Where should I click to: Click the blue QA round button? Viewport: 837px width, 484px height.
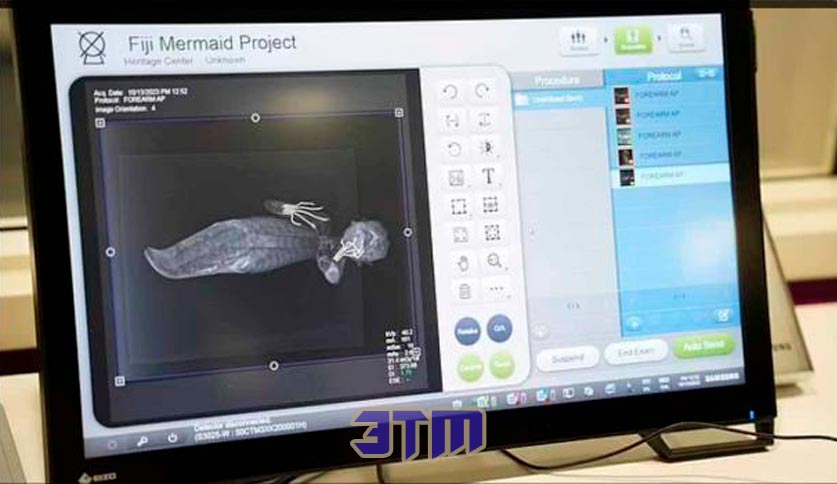[500, 329]
